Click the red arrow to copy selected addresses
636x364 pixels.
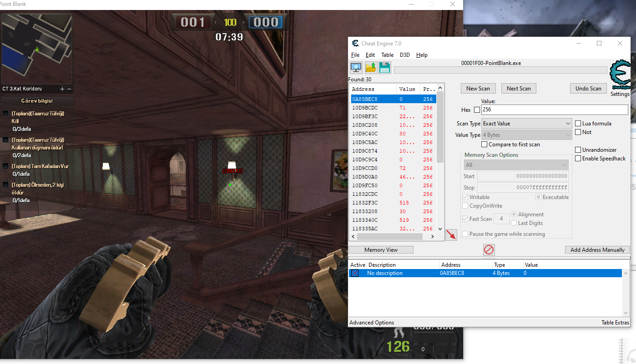coord(451,234)
